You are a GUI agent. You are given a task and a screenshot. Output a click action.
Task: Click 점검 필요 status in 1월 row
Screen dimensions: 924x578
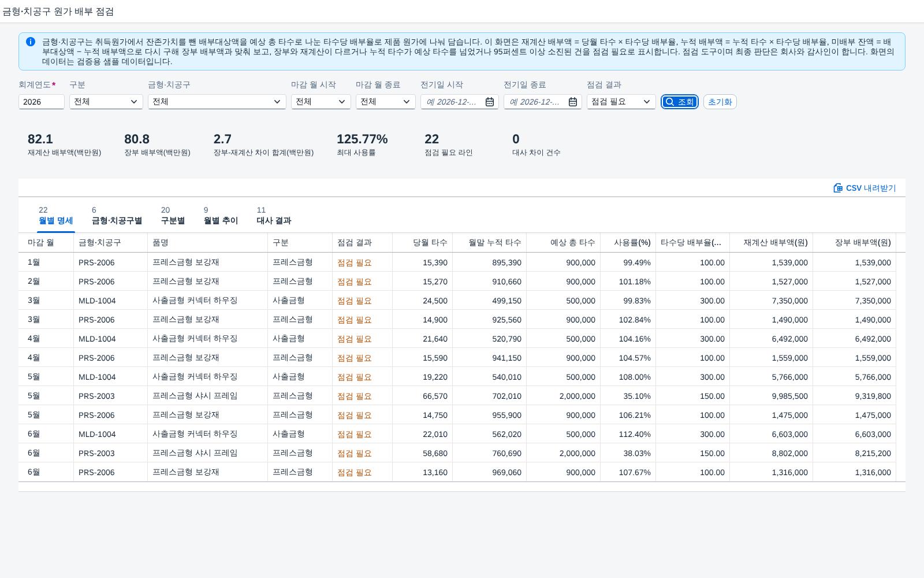(355, 262)
